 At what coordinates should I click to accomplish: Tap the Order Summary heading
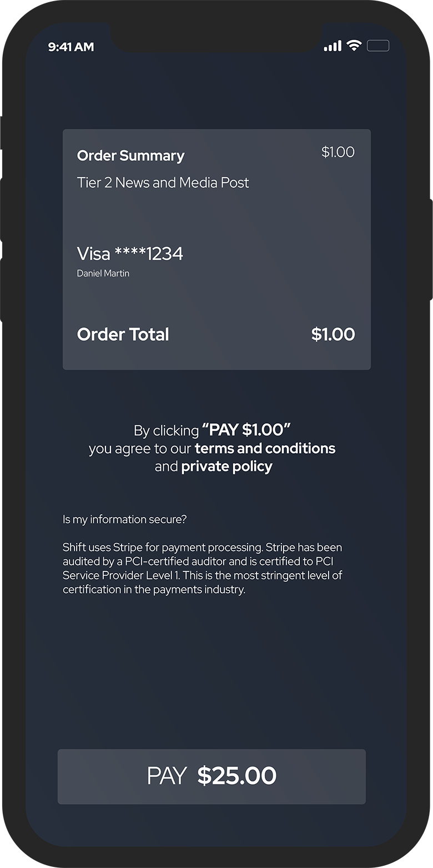click(130, 156)
